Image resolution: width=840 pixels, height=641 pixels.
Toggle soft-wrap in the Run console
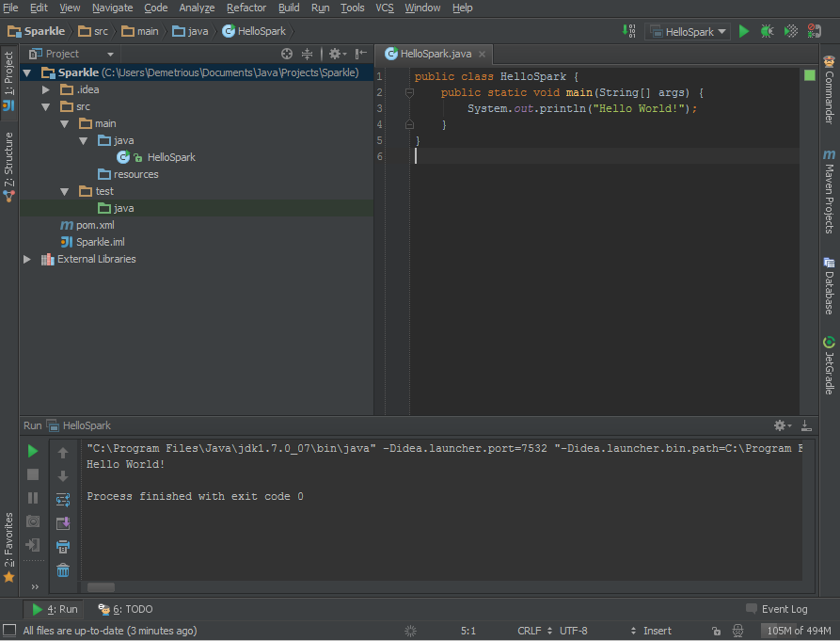coord(63,500)
